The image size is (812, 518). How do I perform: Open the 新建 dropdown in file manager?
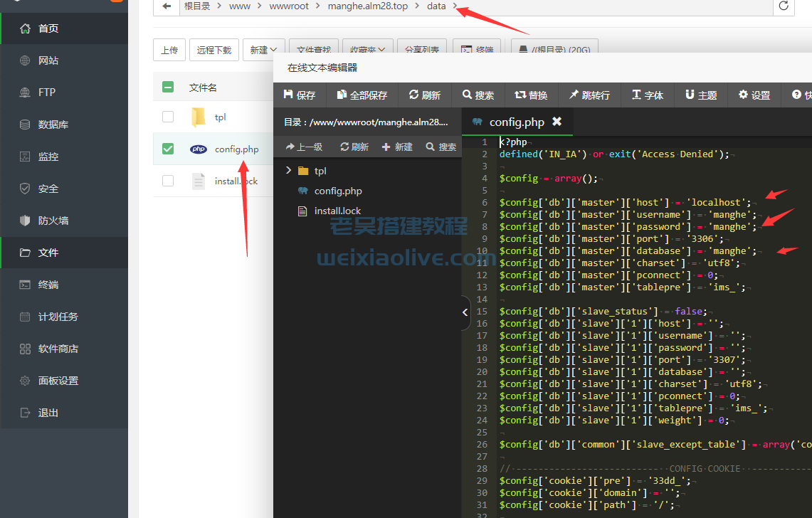pyautogui.click(x=263, y=50)
